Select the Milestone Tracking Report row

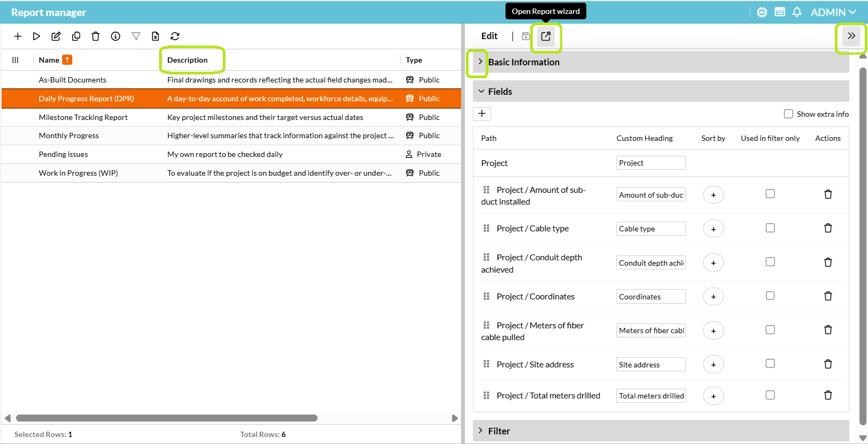pos(83,117)
